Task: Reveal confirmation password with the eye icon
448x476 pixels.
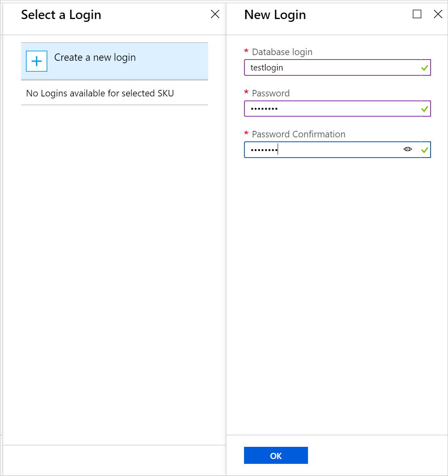Action: coord(408,149)
